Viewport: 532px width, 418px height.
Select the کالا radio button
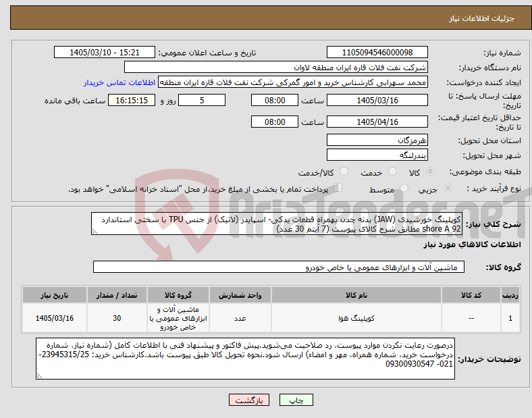coord(430,172)
